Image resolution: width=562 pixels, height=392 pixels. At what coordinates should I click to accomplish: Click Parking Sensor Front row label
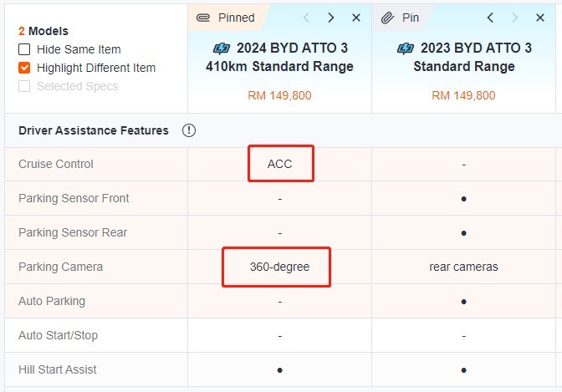tap(74, 198)
